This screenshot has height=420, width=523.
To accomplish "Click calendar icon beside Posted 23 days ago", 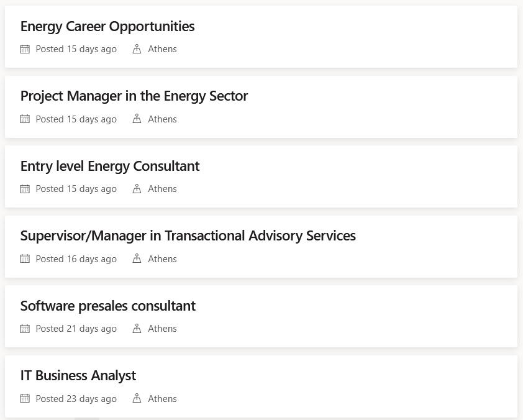I will tap(25, 398).
